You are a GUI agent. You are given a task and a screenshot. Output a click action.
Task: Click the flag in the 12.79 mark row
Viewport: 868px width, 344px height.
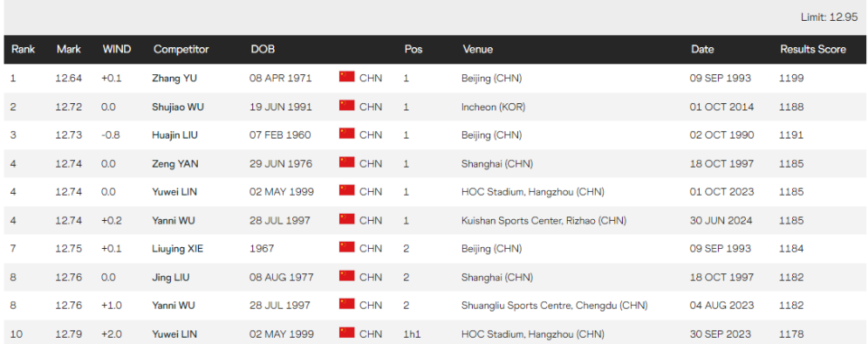point(346,333)
